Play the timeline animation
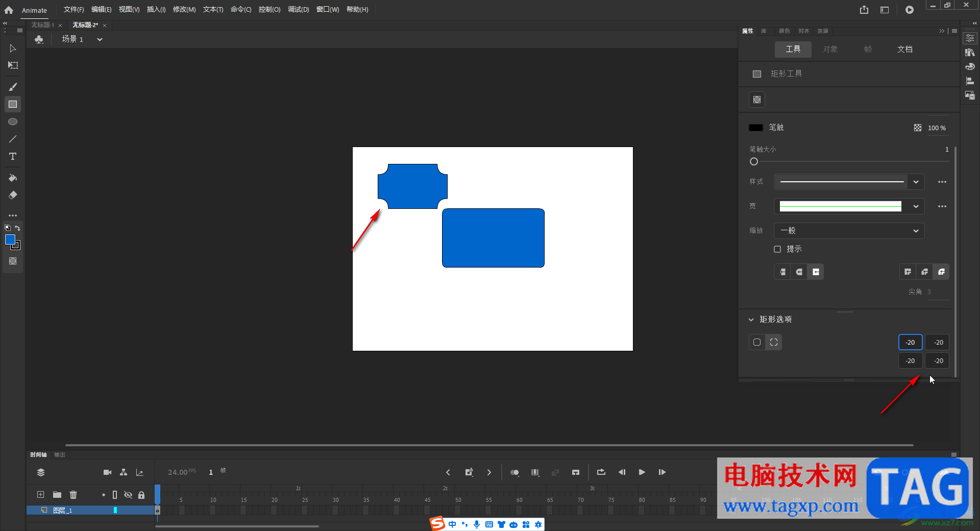 pyautogui.click(x=642, y=472)
